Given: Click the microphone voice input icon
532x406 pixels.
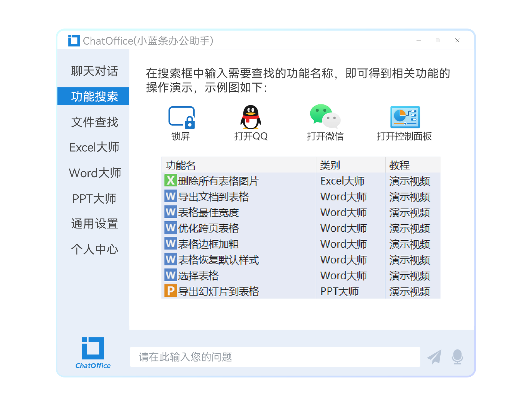Looking at the screenshot, I should [458, 357].
